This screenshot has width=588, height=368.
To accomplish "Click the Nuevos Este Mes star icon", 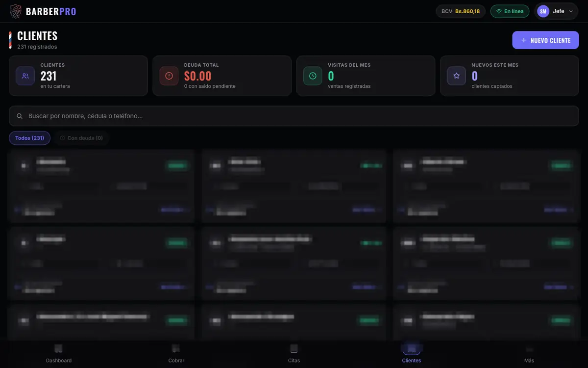I will [456, 76].
